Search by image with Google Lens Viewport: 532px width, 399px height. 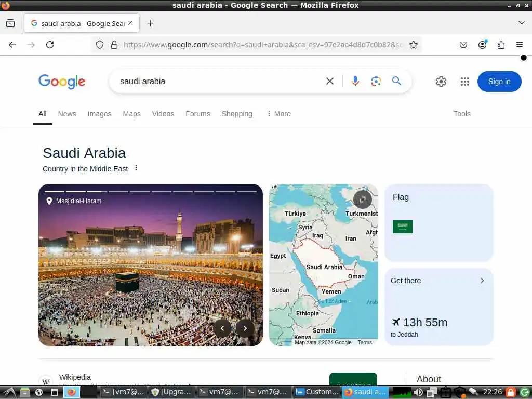tap(376, 81)
